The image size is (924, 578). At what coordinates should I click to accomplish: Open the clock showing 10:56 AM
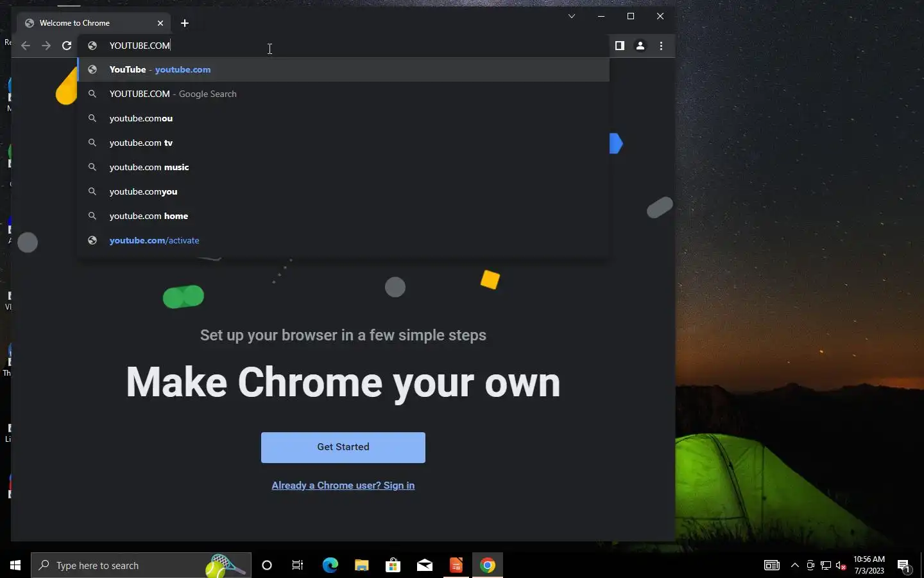coord(869,565)
